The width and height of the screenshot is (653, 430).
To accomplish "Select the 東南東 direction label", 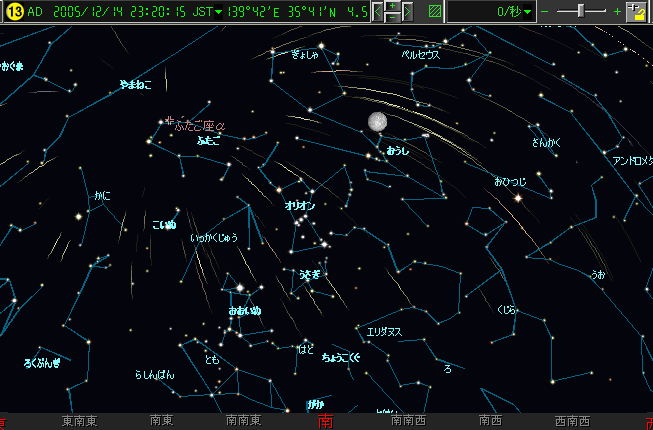I will click(78, 422).
